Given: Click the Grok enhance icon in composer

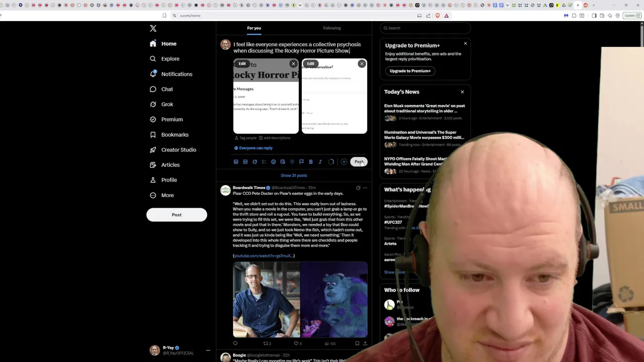Looking at the screenshot, I should [x=255, y=162].
